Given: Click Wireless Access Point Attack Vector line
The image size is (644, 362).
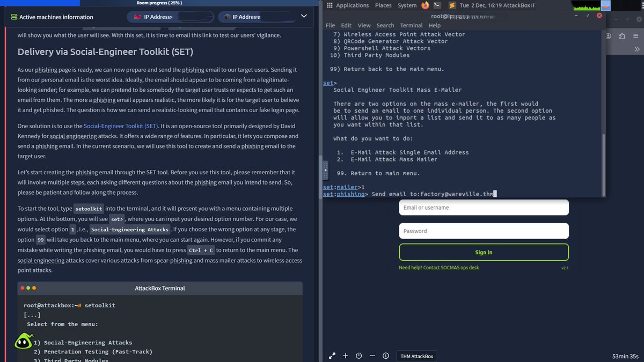Looking at the screenshot, I should click(399, 34).
